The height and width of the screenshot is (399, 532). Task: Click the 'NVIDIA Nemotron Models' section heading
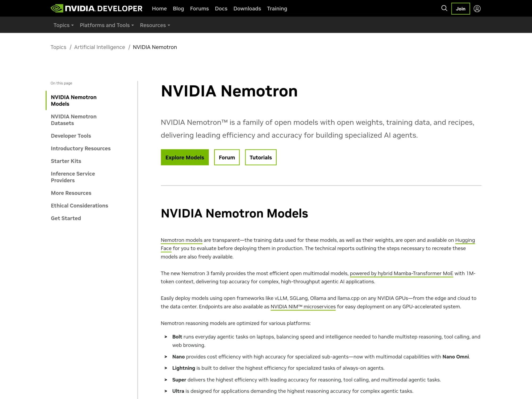(x=234, y=213)
